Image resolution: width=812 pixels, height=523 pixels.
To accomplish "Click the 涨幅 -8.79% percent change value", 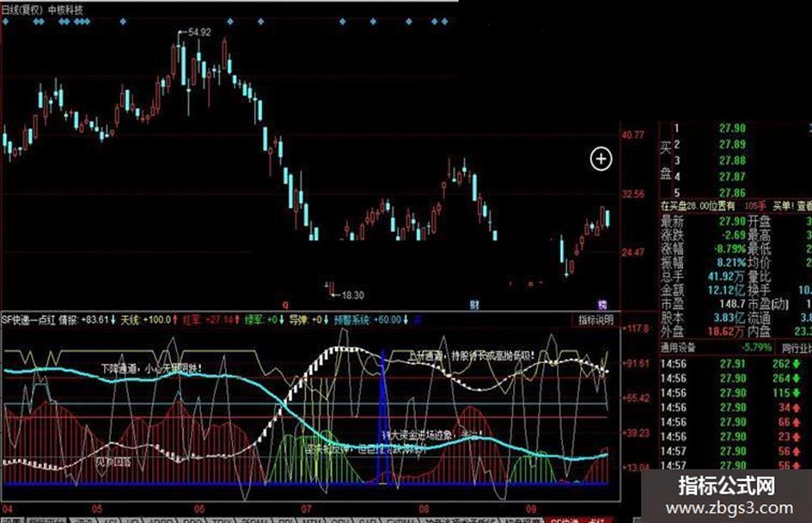I will coord(730,249).
